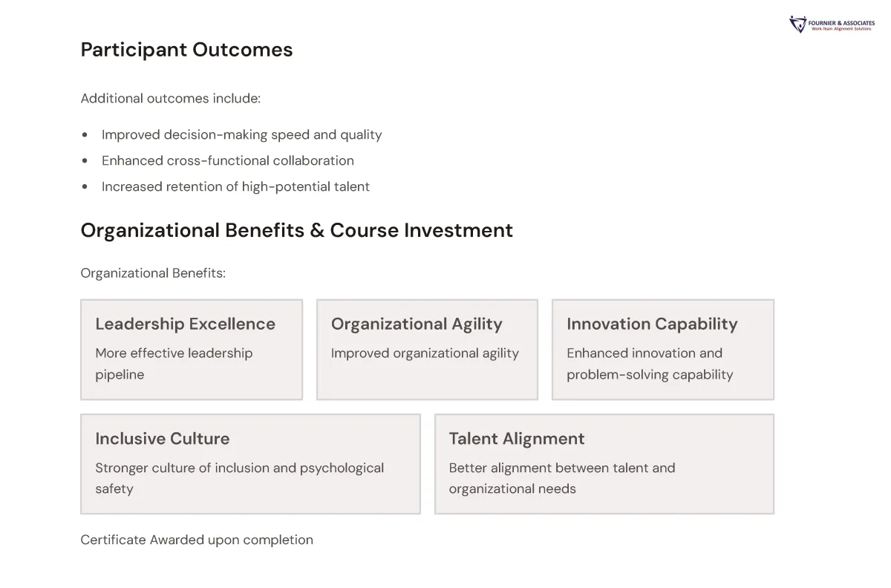
Task: Select the Inclusive Culture card
Action: tap(250, 464)
